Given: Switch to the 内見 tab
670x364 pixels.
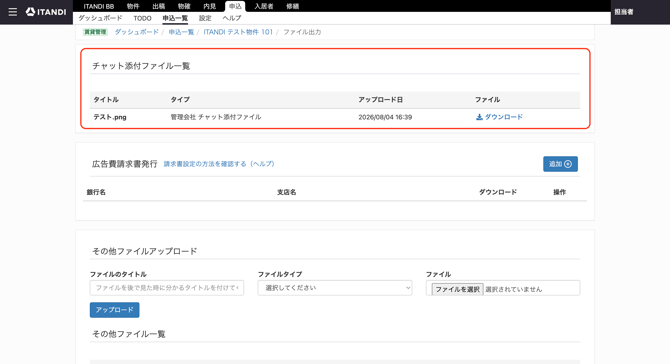Looking at the screenshot, I should pyautogui.click(x=209, y=6).
